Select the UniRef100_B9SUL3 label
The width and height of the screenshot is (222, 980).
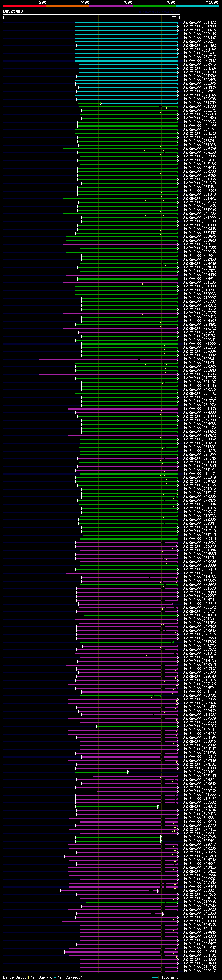pyautogui.click(x=199, y=539)
